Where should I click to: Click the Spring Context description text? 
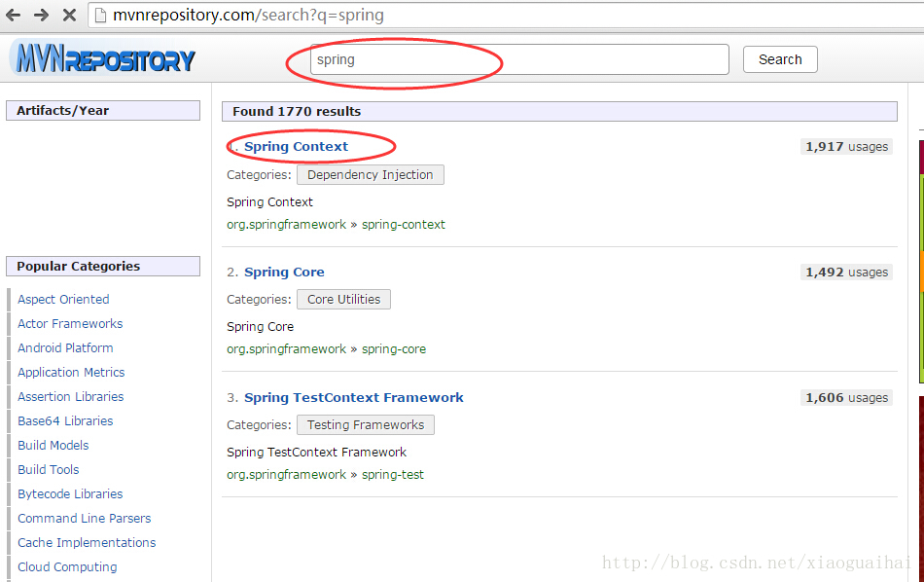click(269, 202)
